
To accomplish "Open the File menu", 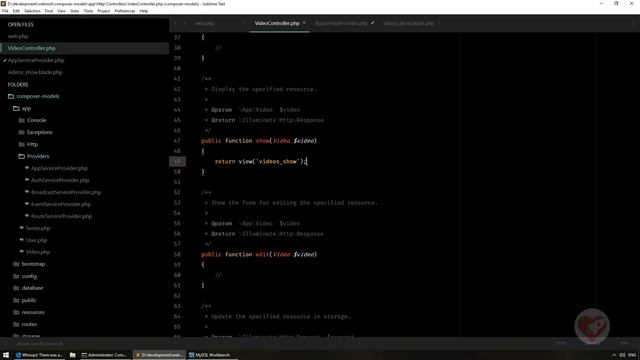I will 5,11.
